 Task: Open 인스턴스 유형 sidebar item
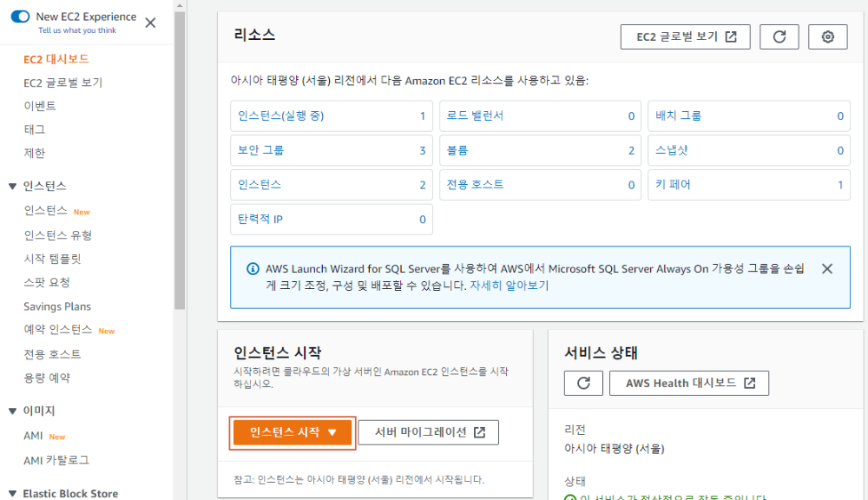coord(57,235)
